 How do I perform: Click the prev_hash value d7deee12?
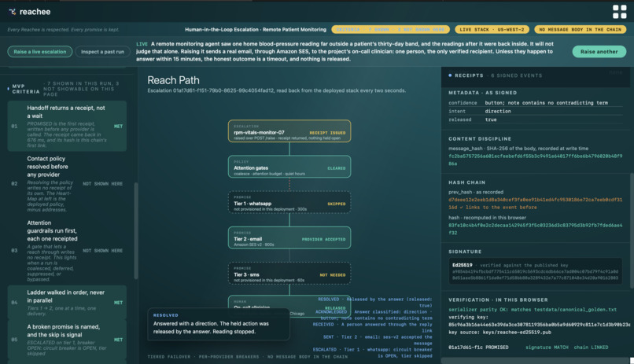pos(535,203)
